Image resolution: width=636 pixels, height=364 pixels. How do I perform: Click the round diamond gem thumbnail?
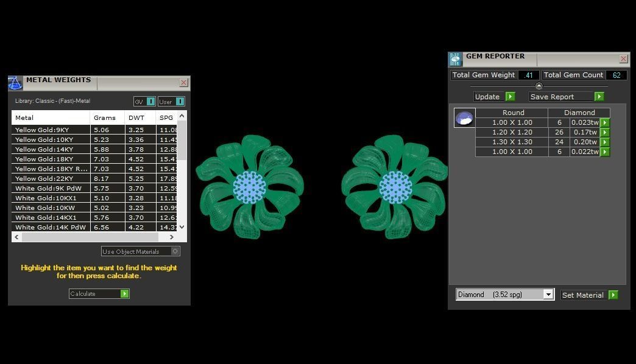(464, 118)
